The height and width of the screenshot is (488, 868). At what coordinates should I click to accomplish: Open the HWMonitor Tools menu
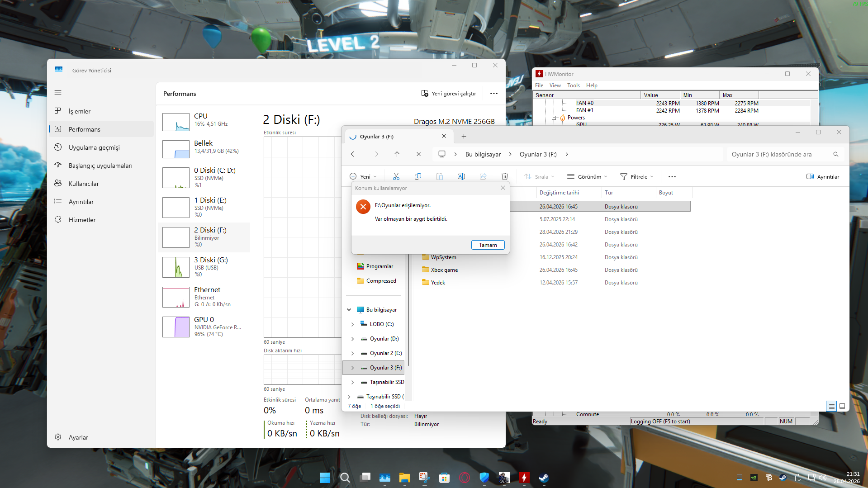(x=573, y=85)
